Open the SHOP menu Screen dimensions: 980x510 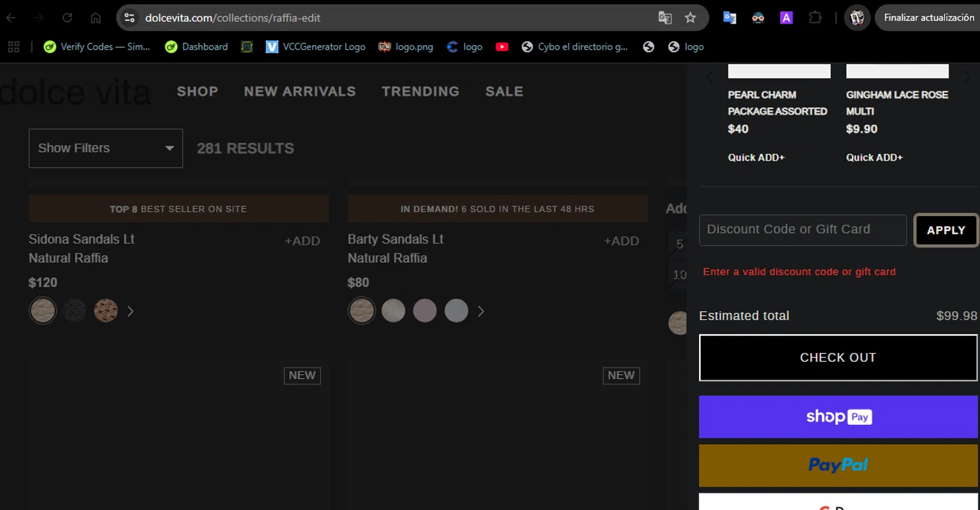click(x=197, y=91)
